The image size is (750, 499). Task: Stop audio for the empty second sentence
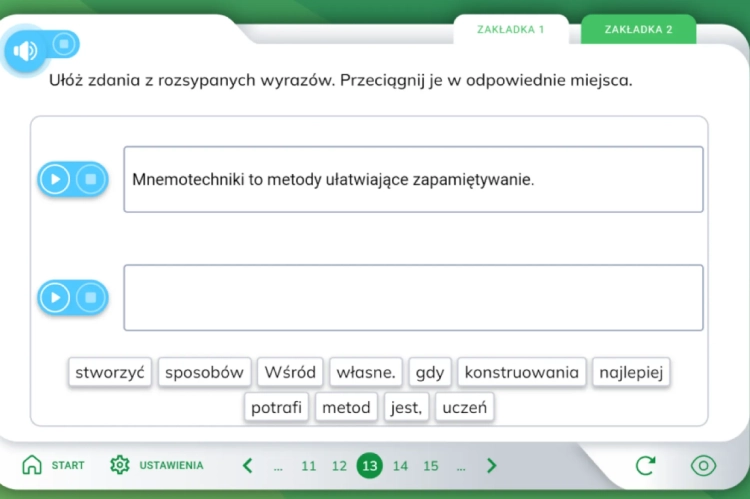click(x=90, y=298)
